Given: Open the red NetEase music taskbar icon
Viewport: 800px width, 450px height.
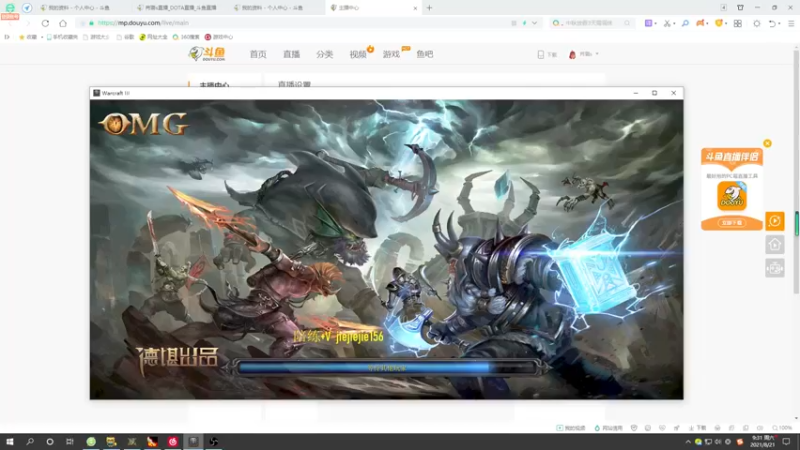Looking at the screenshot, I should point(172,442).
